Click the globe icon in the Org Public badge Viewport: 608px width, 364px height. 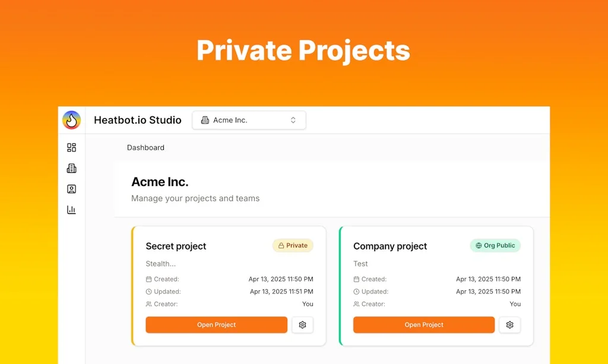478,245
